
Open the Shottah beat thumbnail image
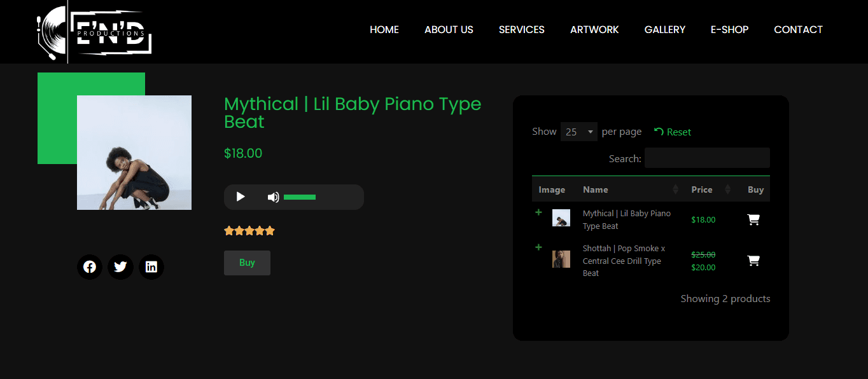point(561,259)
